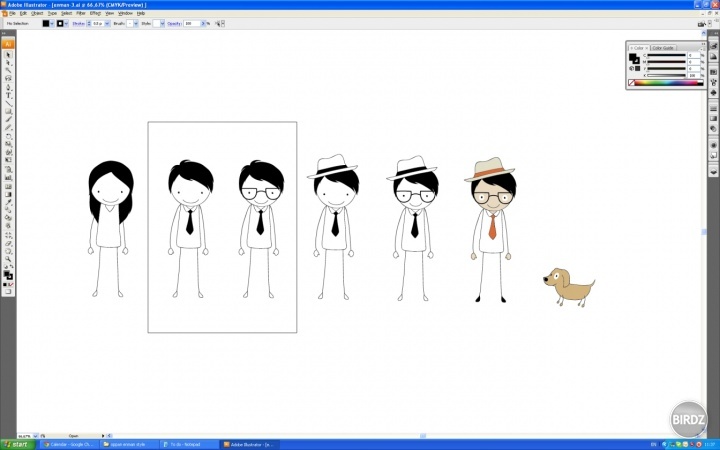
Task: Select the Mesh tool
Action: [x=8, y=186]
